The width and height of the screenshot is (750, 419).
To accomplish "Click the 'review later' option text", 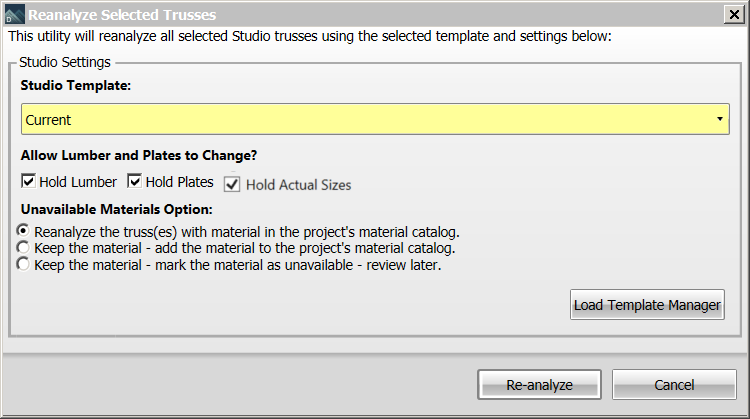I will (x=404, y=265).
